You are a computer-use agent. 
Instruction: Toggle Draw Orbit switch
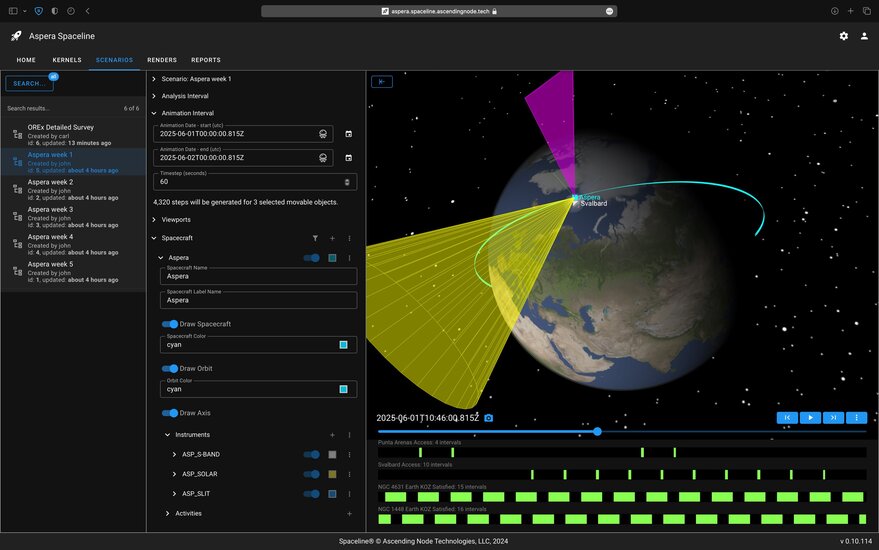pyautogui.click(x=170, y=368)
